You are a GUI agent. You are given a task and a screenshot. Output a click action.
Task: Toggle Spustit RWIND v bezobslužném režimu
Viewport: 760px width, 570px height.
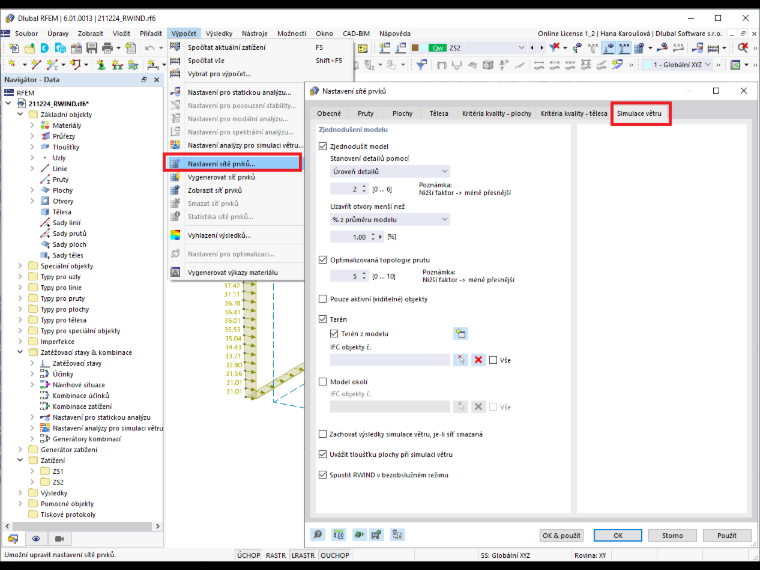(323, 475)
